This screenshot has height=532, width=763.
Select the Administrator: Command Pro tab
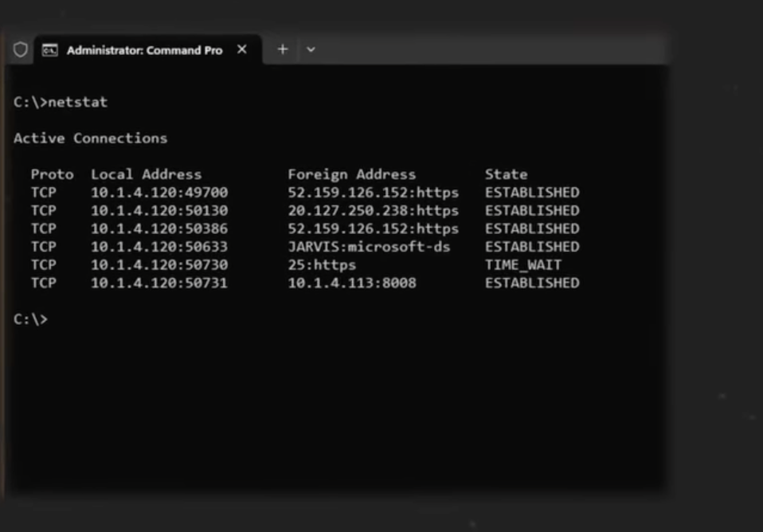(148, 49)
